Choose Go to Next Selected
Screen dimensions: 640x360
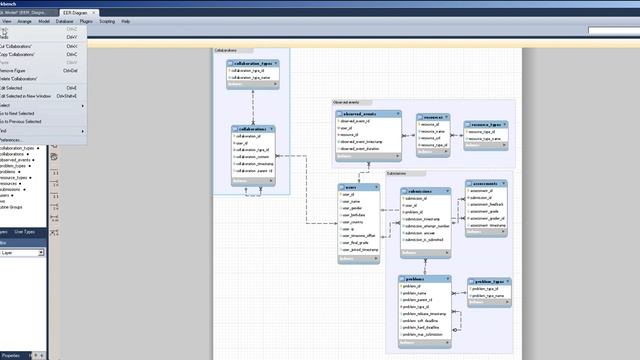pos(43,113)
